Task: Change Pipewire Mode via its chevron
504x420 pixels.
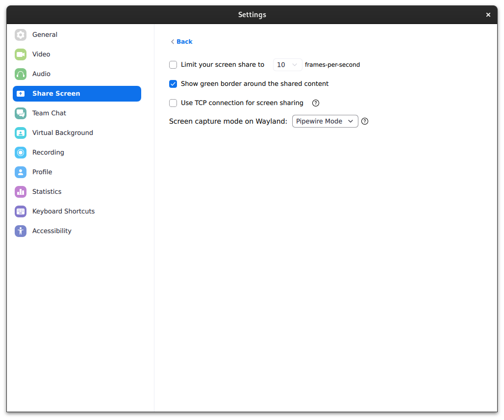Action: 351,121
